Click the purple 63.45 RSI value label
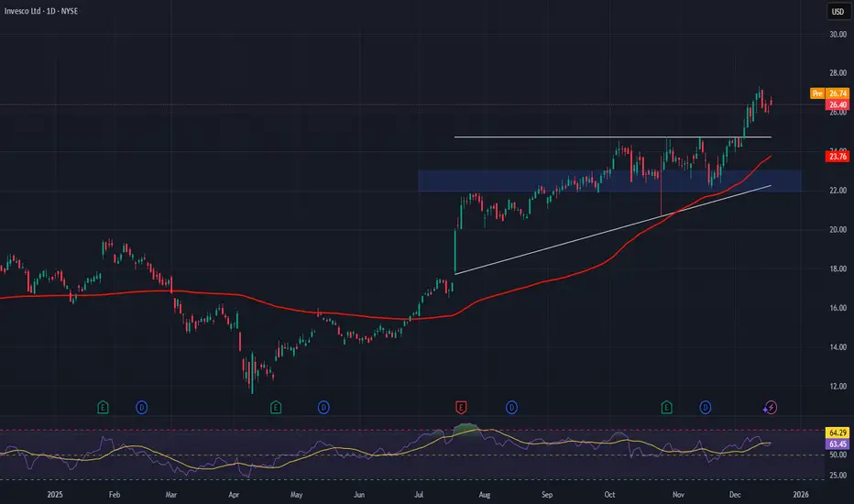The height and width of the screenshot is (504, 854). pos(838,444)
